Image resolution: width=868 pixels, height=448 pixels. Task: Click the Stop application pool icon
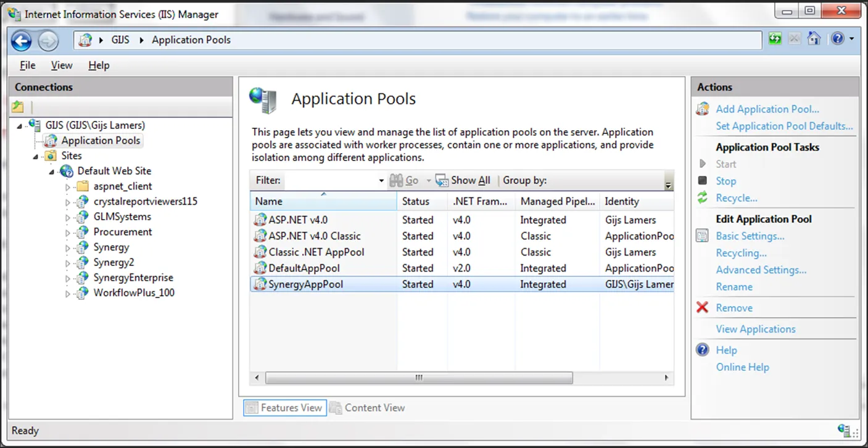click(702, 181)
